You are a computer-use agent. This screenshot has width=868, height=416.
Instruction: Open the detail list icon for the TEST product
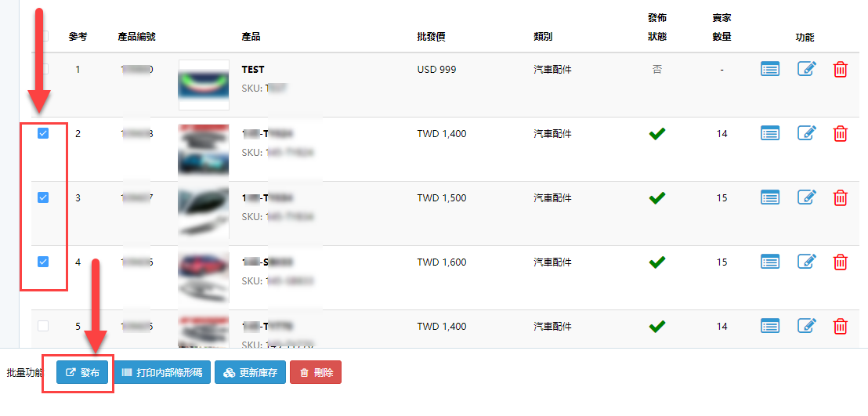point(770,69)
